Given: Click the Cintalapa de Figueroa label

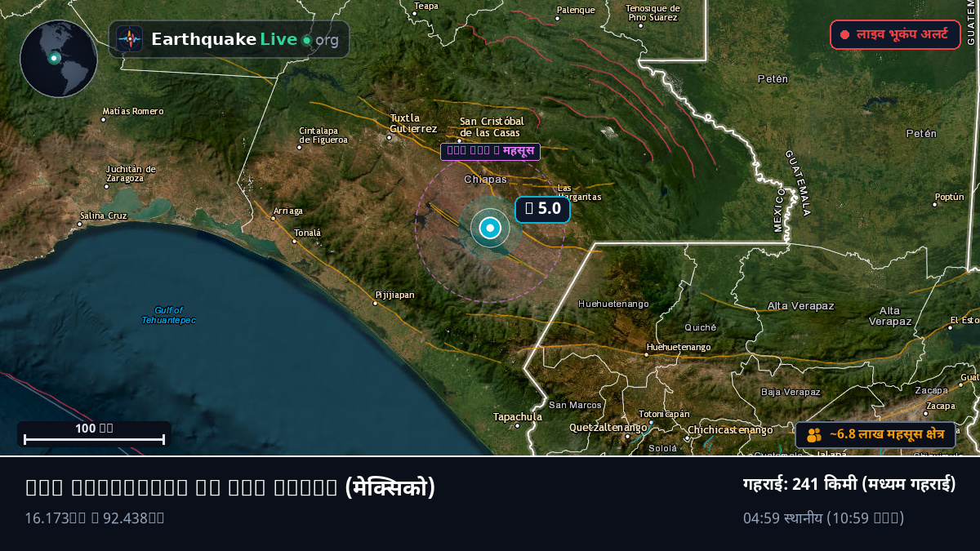Looking at the screenshot, I should (323, 135).
